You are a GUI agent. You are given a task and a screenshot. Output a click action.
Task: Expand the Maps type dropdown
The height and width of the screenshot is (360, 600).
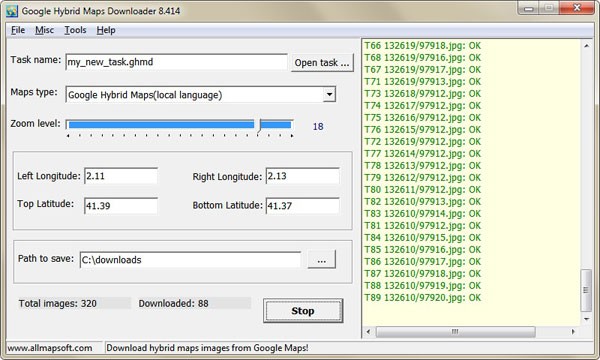point(329,94)
